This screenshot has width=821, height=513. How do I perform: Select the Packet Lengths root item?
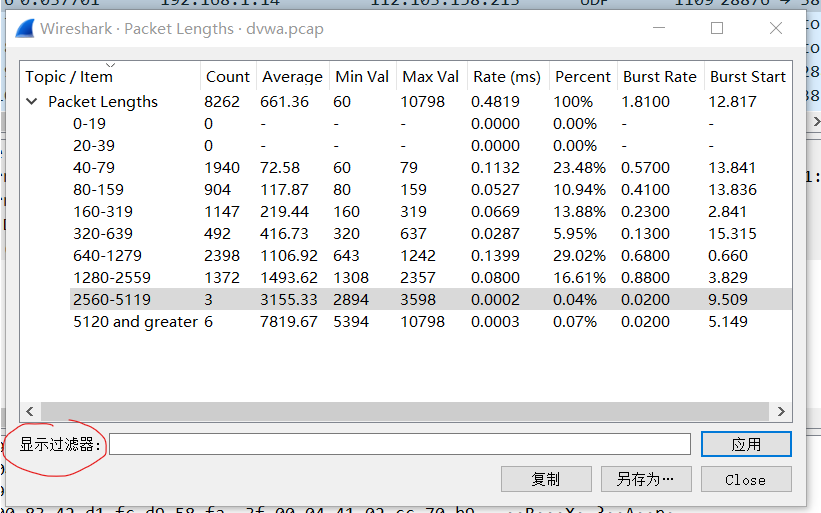click(x=103, y=102)
